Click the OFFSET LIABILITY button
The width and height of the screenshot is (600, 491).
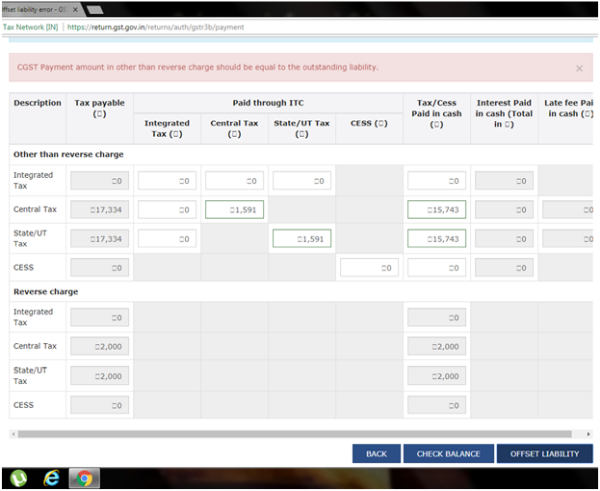544,454
